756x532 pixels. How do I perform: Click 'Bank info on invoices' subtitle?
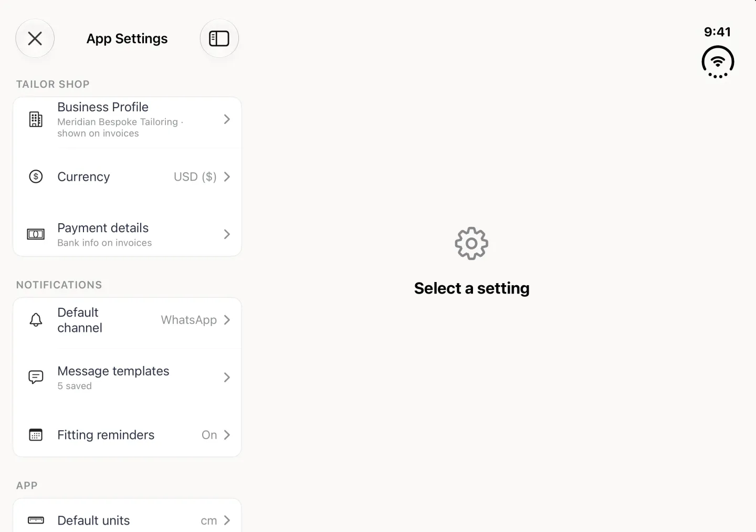[104, 243]
